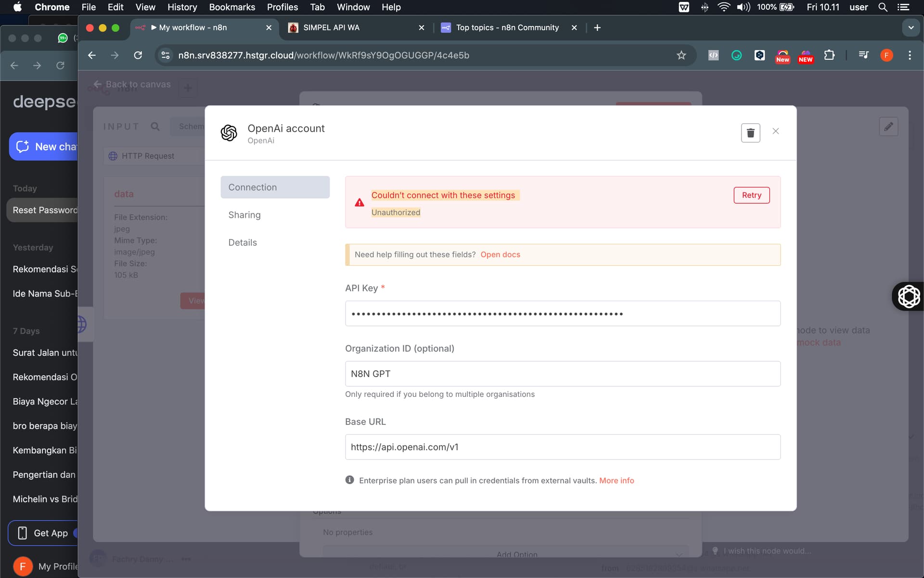The height and width of the screenshot is (578, 924).
Task: Close the OpenAi account dialog
Action: (776, 131)
